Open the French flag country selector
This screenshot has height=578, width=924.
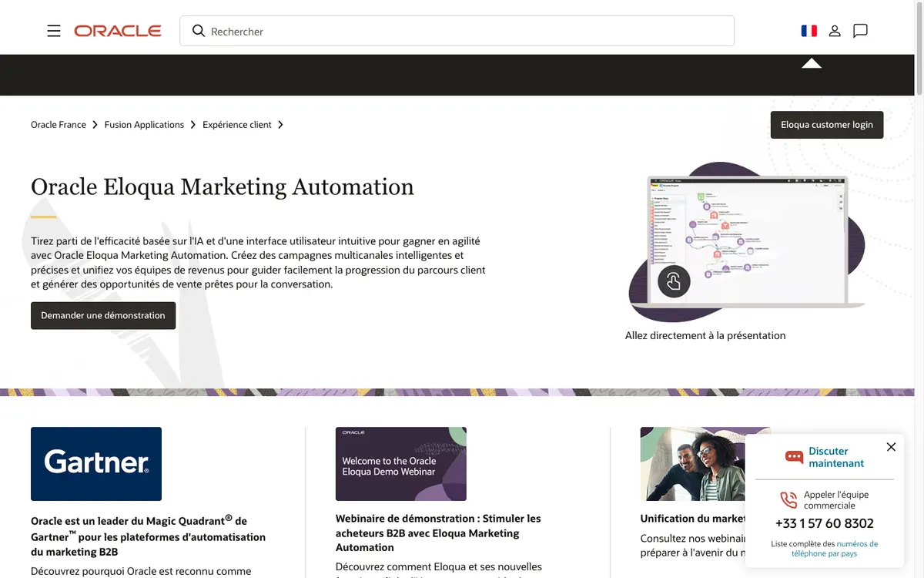pyautogui.click(x=808, y=31)
